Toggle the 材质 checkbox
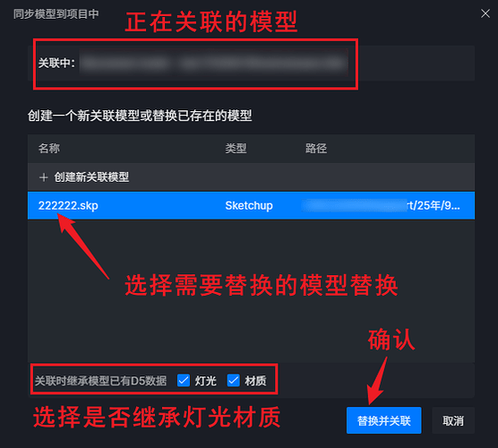This screenshot has width=498, height=448. [x=234, y=380]
